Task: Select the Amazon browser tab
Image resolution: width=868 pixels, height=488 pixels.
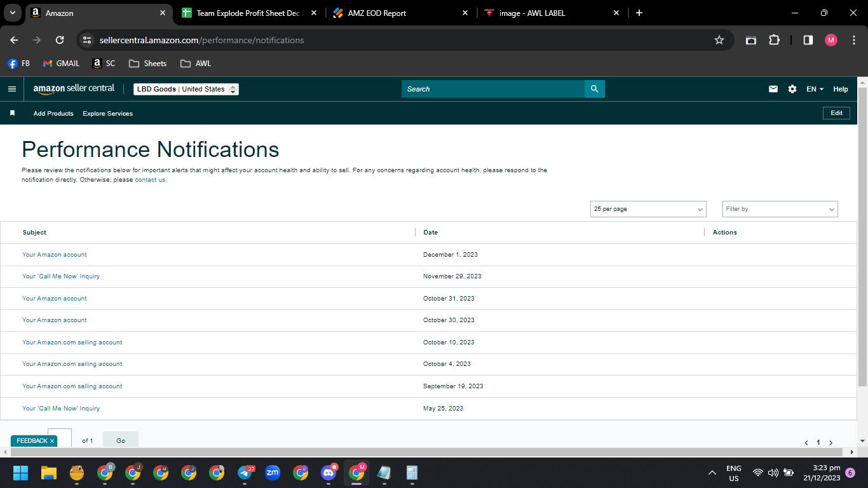Action: pyautogui.click(x=99, y=13)
